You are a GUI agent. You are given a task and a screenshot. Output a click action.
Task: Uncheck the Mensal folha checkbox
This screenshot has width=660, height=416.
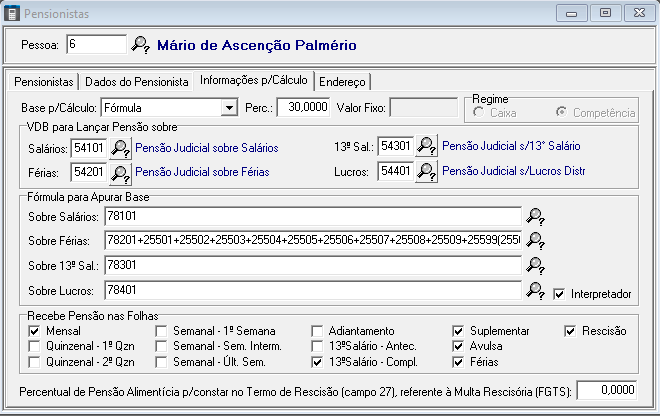coord(34,331)
